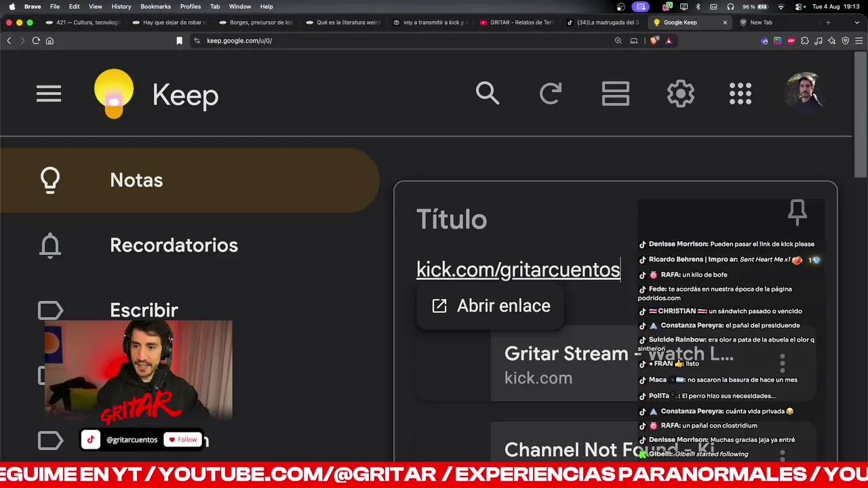Open the Apple menu
868x488 pixels.
[12, 6]
